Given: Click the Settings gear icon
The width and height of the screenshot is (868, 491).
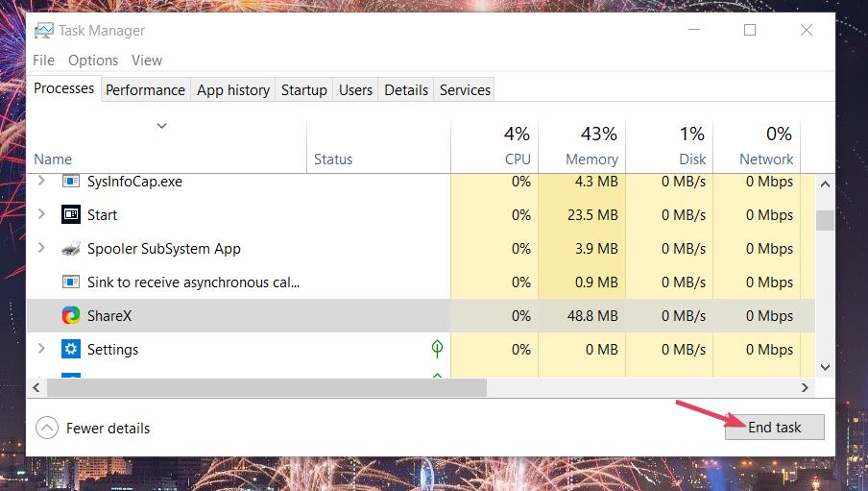Looking at the screenshot, I should [x=71, y=349].
